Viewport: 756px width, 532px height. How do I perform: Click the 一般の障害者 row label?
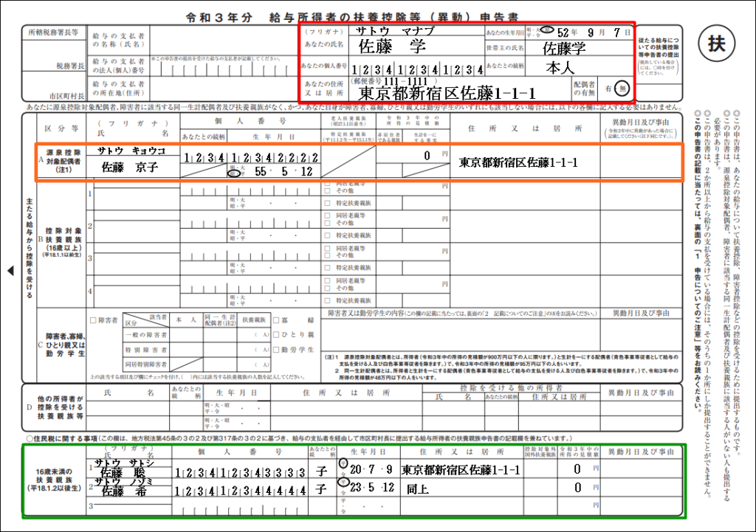(x=146, y=334)
